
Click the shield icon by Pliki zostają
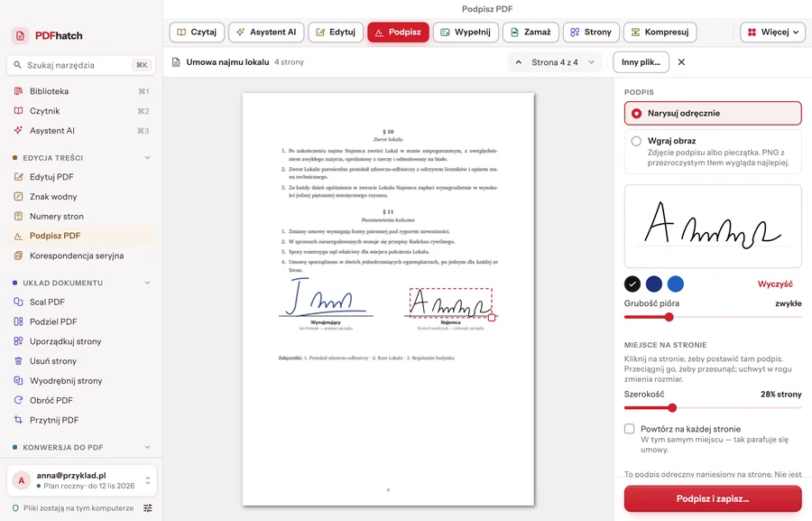pyautogui.click(x=15, y=508)
